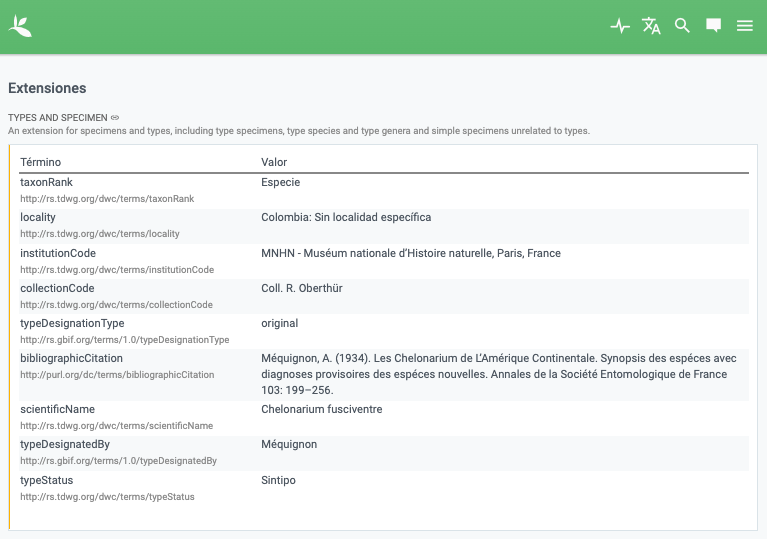This screenshot has height=539, width=767.
Task: Open the institutionCode term URL
Action: tap(117, 270)
